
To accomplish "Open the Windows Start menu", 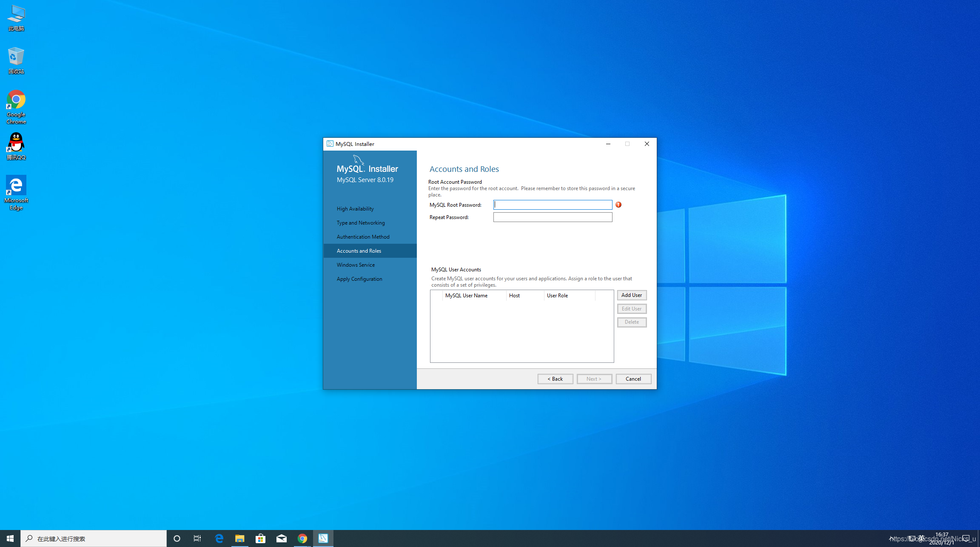I will (x=10, y=538).
